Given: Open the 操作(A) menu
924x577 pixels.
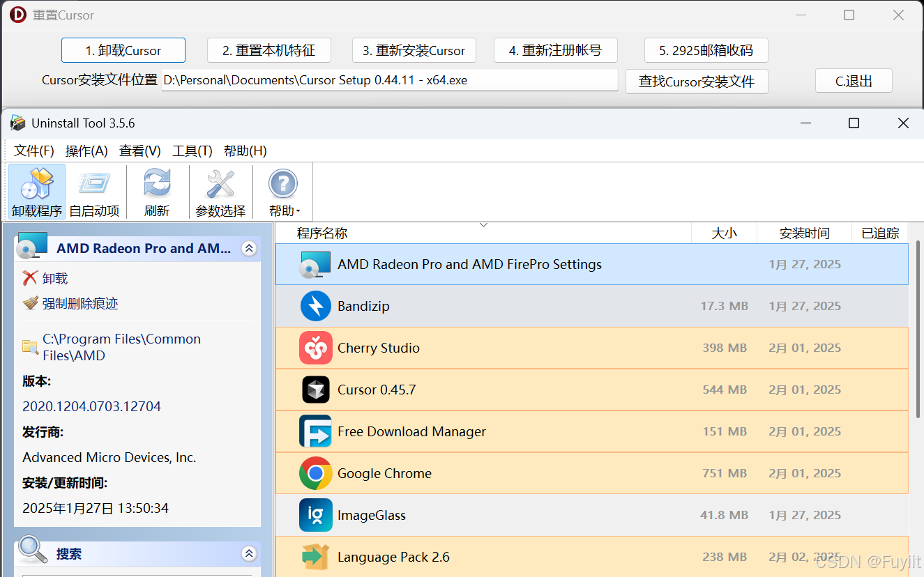Looking at the screenshot, I should point(86,151).
